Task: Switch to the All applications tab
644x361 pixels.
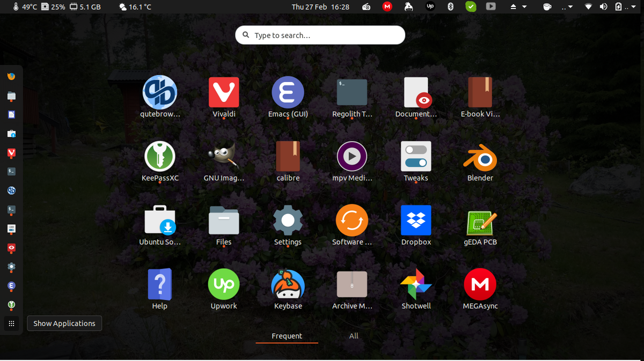Action: click(x=354, y=336)
